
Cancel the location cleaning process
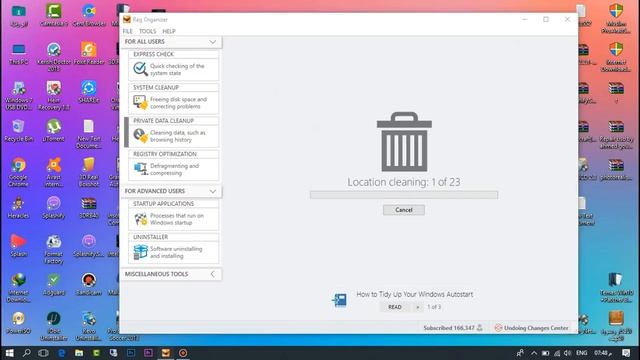point(404,210)
